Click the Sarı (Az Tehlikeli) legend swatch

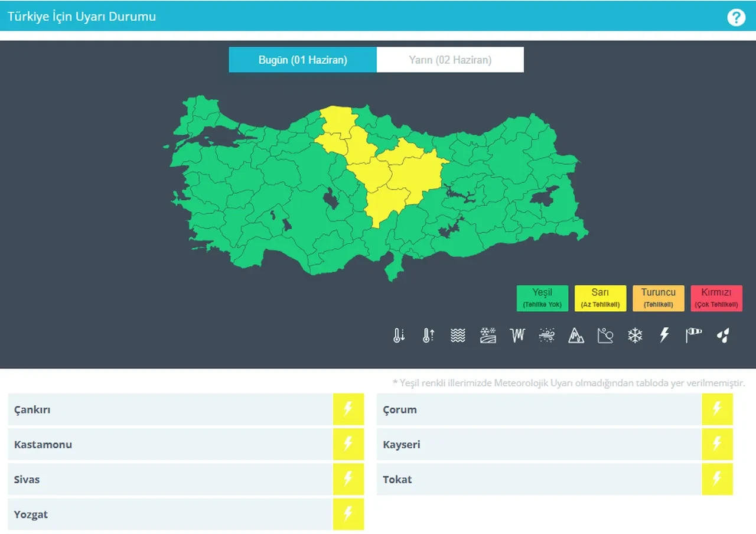601,298
